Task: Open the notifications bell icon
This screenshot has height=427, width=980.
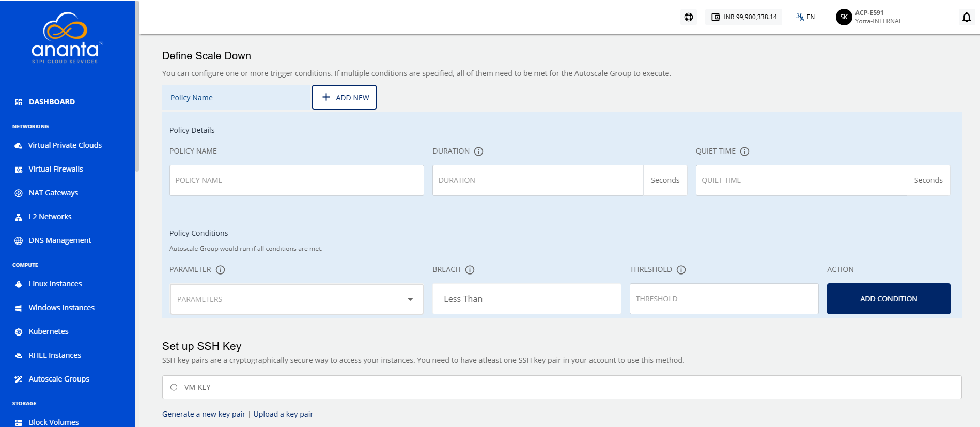Action: [967, 17]
